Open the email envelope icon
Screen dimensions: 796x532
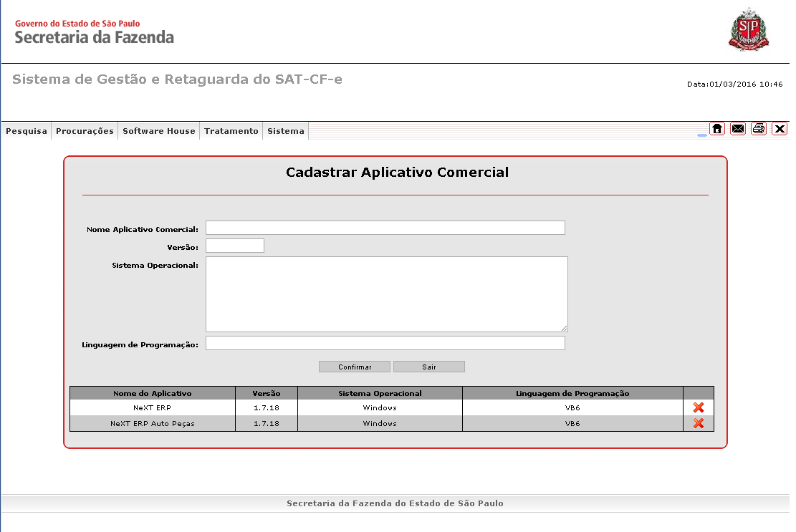click(738, 129)
